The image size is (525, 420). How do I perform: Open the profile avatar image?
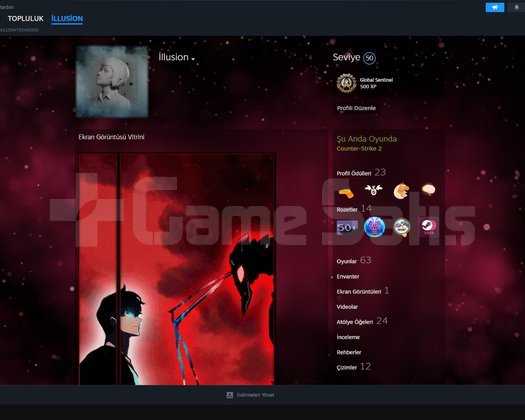[x=112, y=81]
